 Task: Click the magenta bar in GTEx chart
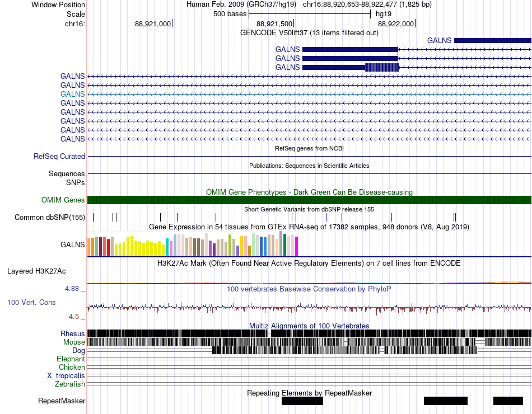[296, 246]
